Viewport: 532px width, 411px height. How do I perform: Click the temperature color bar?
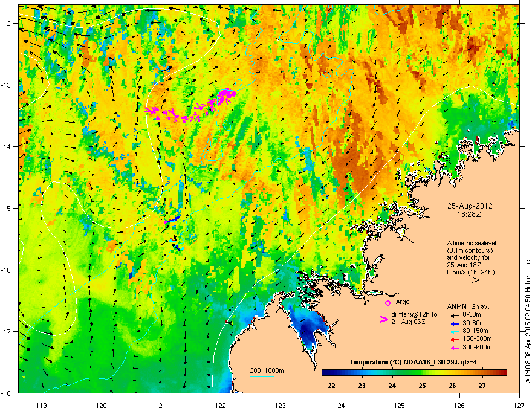point(414,372)
